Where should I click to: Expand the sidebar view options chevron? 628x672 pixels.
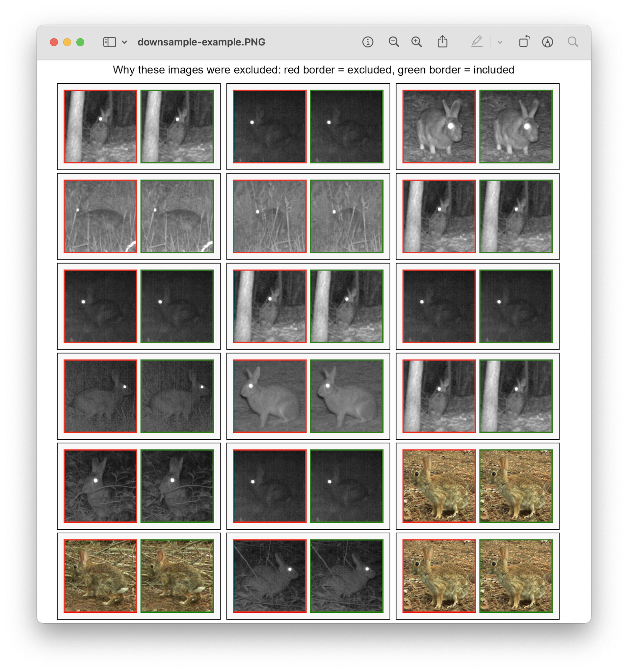[x=124, y=42]
